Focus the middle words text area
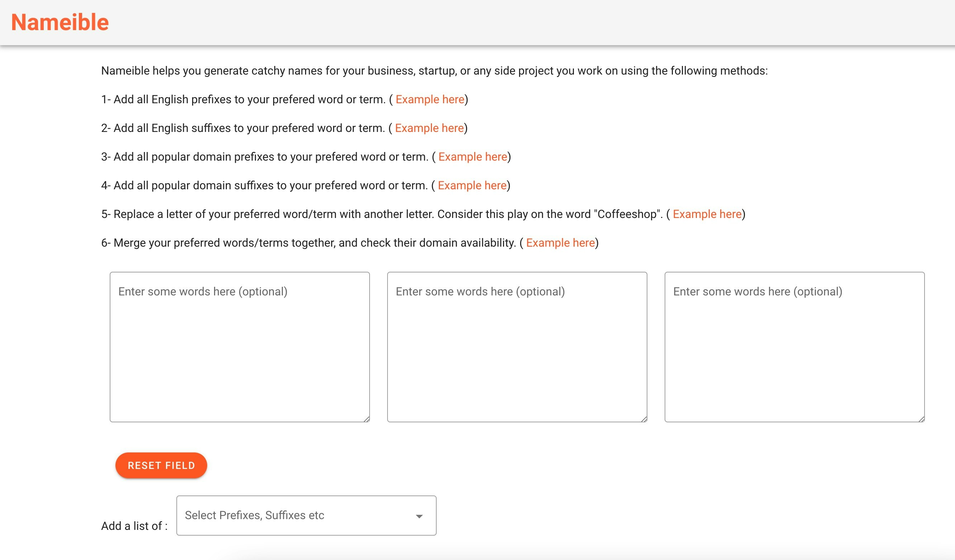Viewport: 955px width, 560px height. click(x=517, y=347)
